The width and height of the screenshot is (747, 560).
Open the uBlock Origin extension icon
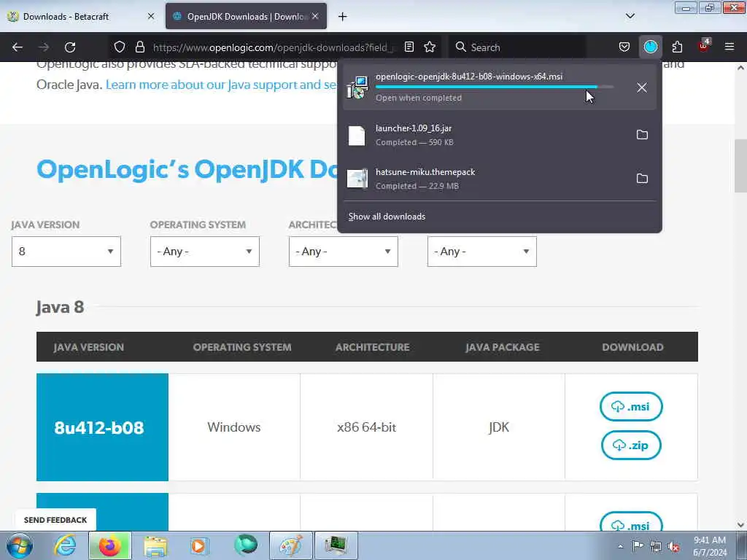(704, 46)
